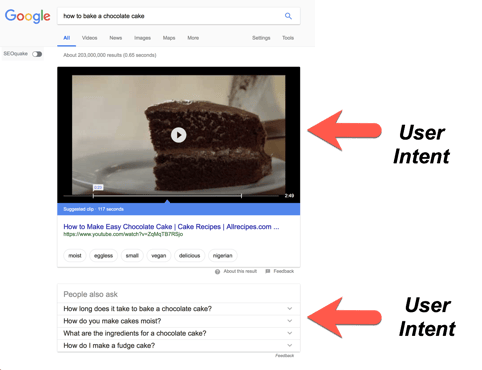The width and height of the screenshot is (482, 370).
Task: Play the chocolate cake video
Action: [x=179, y=135]
